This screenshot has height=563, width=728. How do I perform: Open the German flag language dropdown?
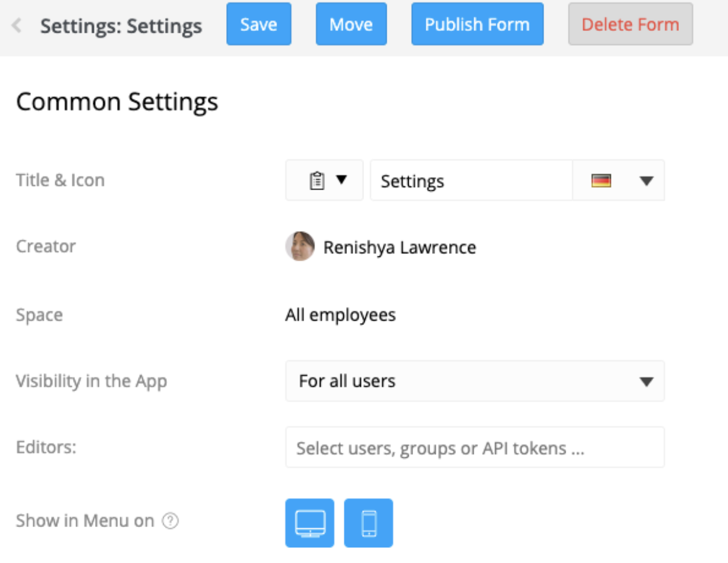[618, 180]
